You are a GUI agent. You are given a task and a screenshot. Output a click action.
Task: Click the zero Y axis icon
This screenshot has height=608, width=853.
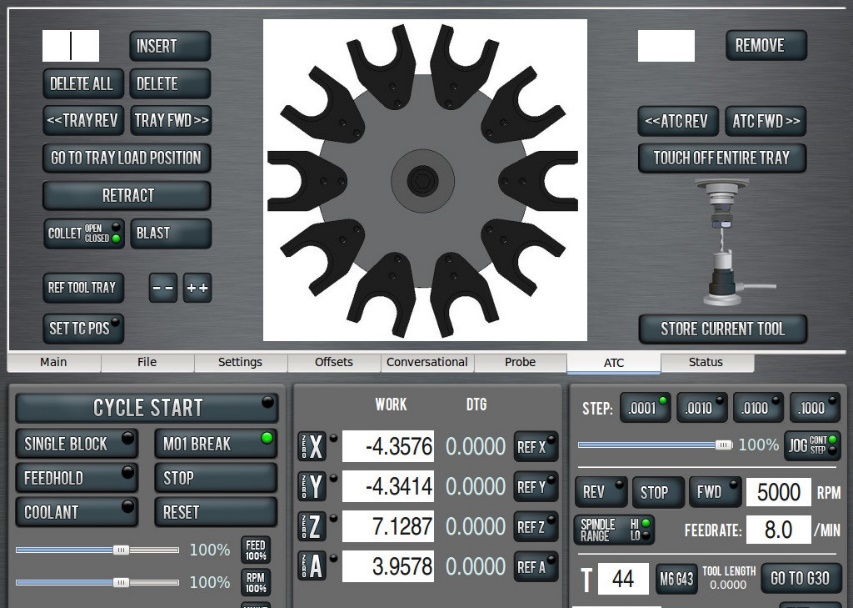(315, 487)
